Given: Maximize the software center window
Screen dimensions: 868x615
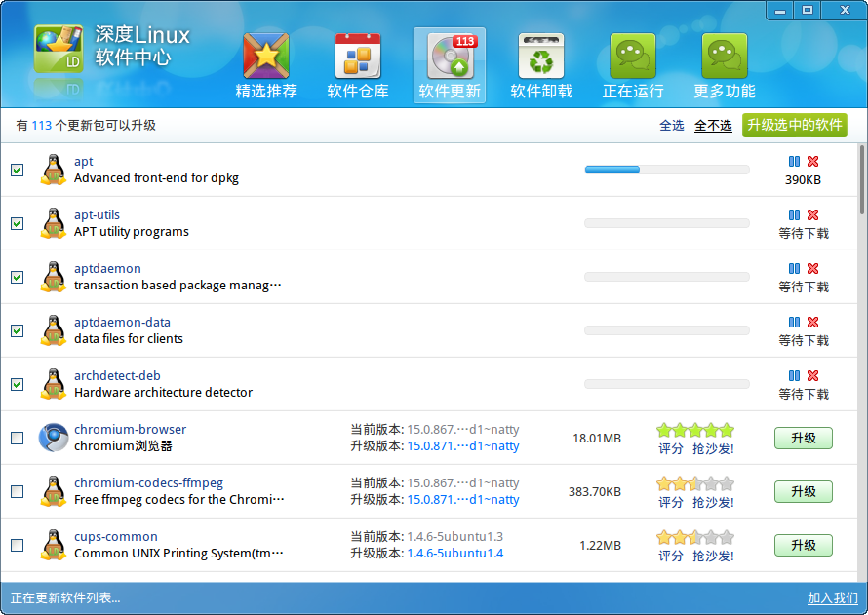Looking at the screenshot, I should point(808,10).
